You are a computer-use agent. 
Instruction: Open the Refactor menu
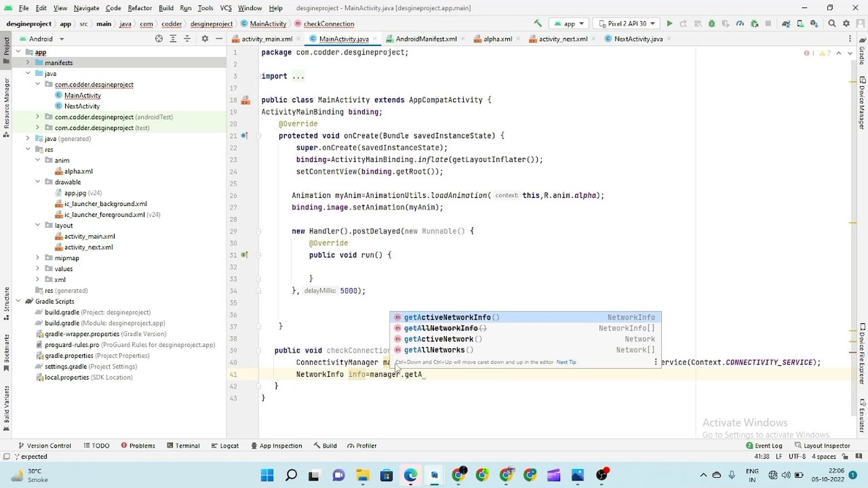point(140,8)
